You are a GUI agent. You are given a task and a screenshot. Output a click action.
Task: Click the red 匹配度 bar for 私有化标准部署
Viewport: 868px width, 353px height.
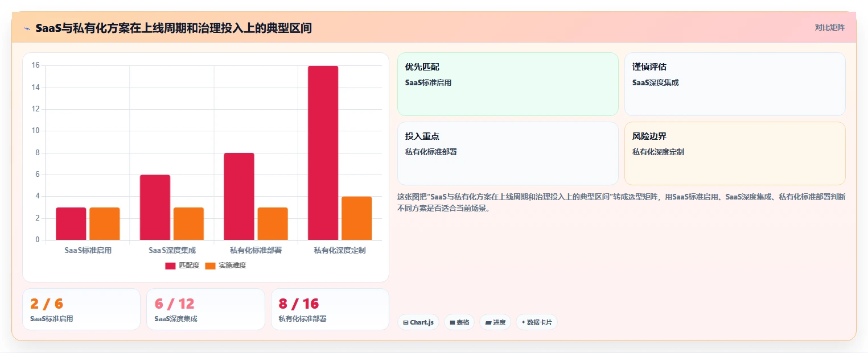pos(239,196)
